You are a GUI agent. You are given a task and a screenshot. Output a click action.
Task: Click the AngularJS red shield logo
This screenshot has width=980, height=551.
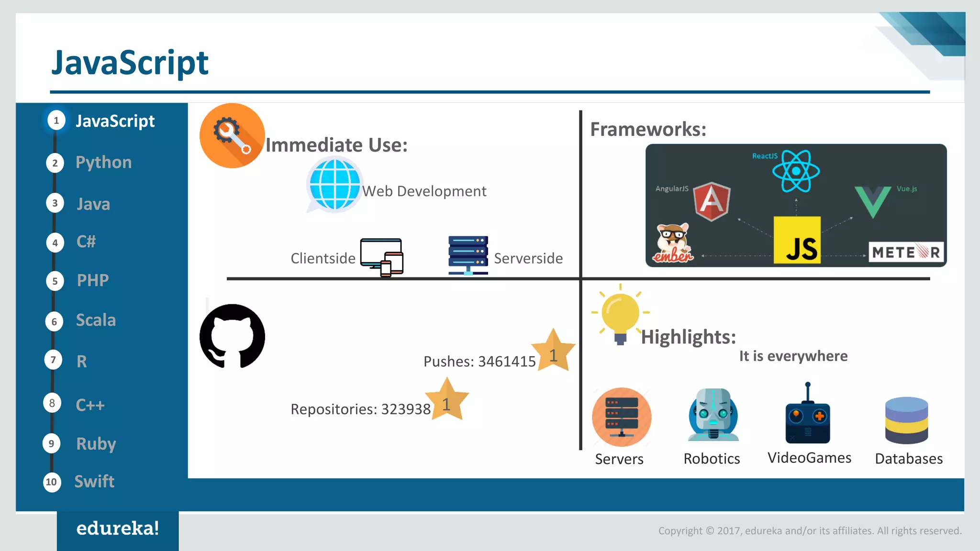712,201
